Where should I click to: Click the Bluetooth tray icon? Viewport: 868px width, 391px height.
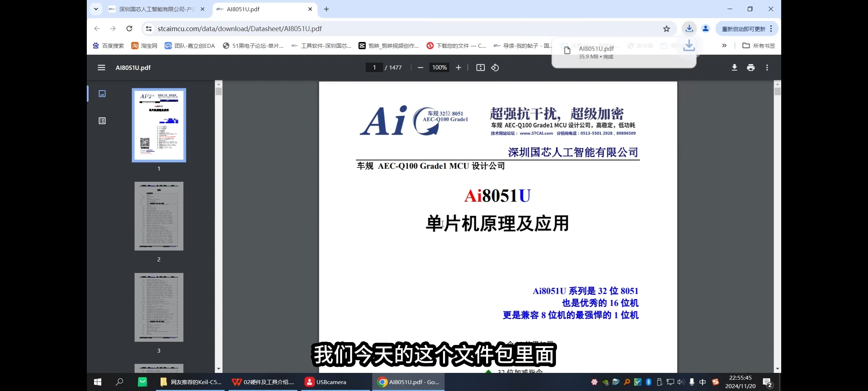pos(648,382)
